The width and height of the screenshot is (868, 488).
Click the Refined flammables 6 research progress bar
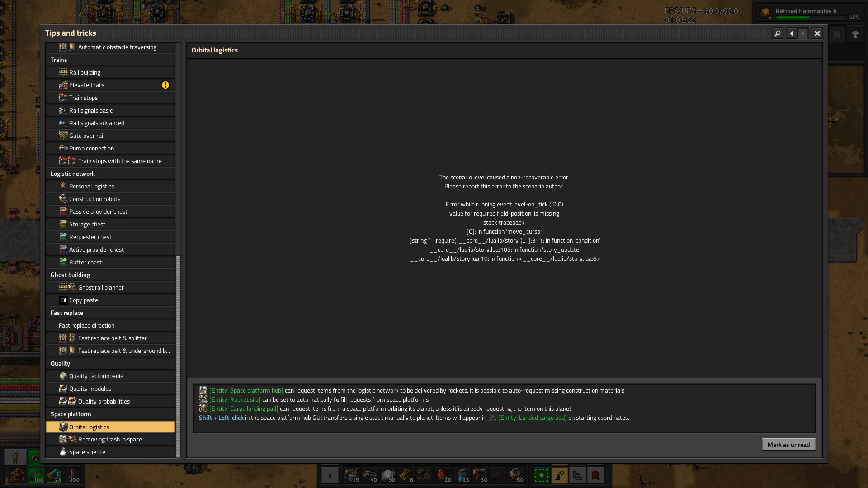coord(810,18)
